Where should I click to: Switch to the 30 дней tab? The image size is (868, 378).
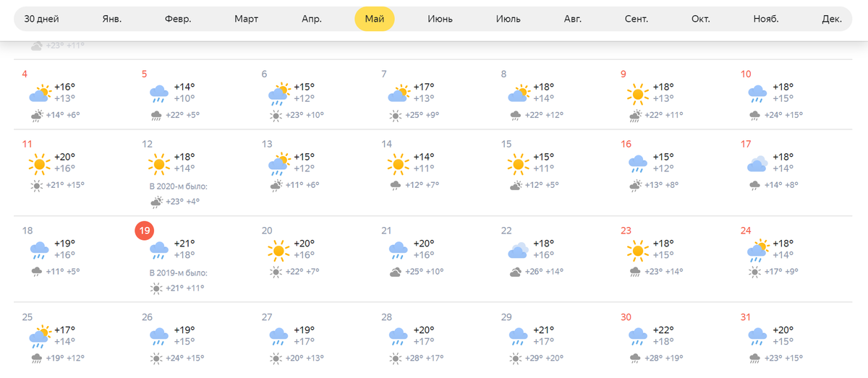42,19
